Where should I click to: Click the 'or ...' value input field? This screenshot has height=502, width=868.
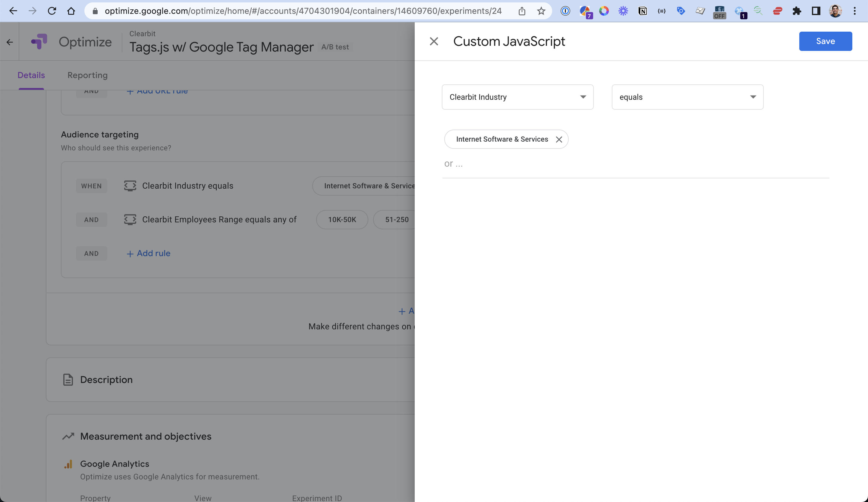[636, 164]
